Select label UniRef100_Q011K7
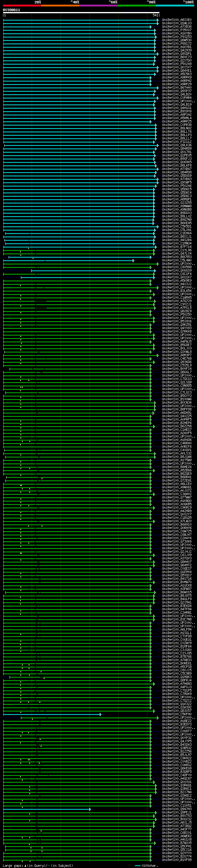Screen dimensions: 197x868 (x=177, y=277)
